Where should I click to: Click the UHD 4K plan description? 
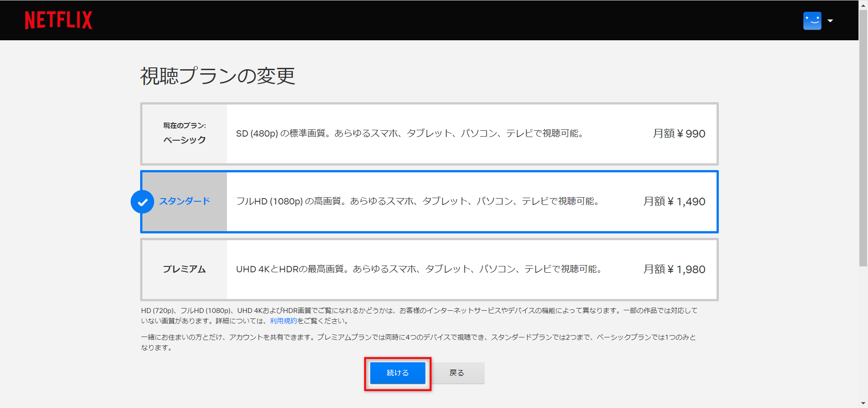click(x=419, y=269)
